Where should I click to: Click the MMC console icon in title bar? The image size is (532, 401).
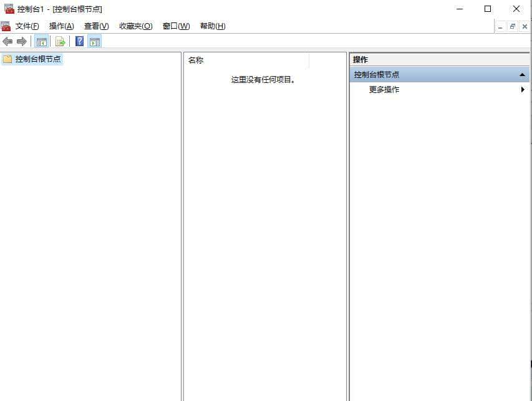(9, 9)
